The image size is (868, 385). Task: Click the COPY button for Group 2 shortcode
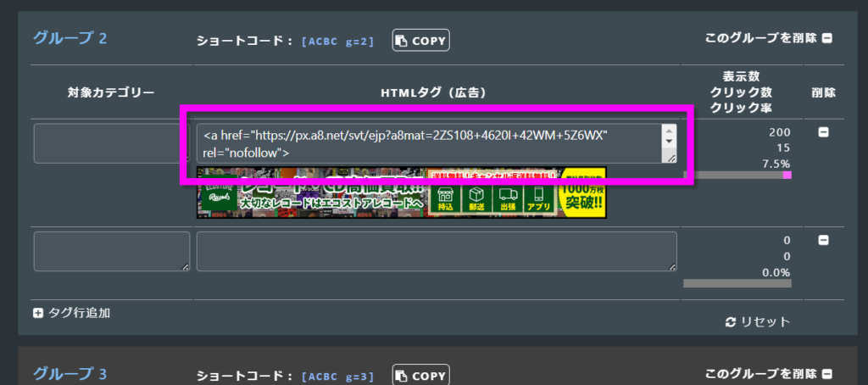point(420,40)
